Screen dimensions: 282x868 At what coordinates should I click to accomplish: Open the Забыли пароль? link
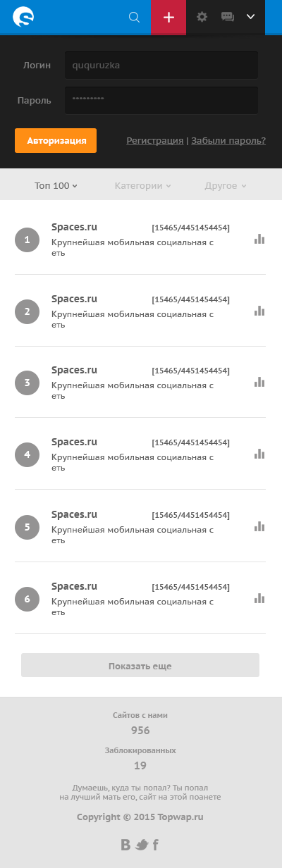[x=228, y=141]
